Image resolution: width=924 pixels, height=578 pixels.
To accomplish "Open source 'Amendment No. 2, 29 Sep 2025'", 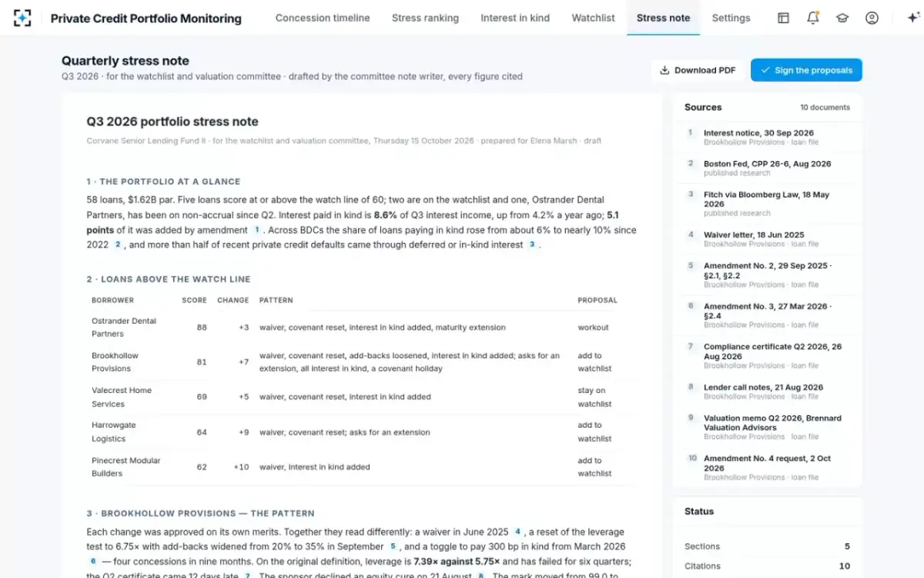I will click(x=767, y=274).
